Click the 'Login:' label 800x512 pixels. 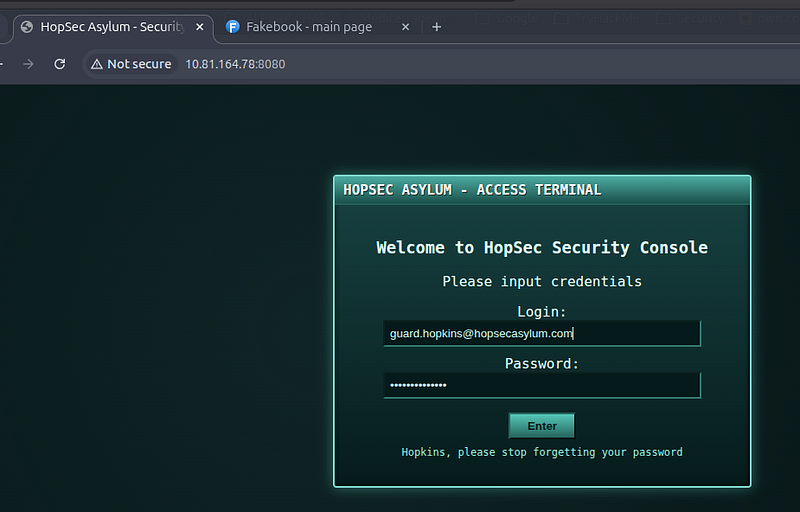[542, 312]
